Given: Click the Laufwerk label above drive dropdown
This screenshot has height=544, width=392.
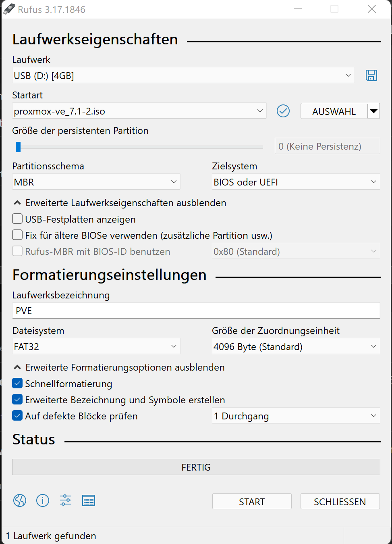Looking at the screenshot, I should pos(31,60).
